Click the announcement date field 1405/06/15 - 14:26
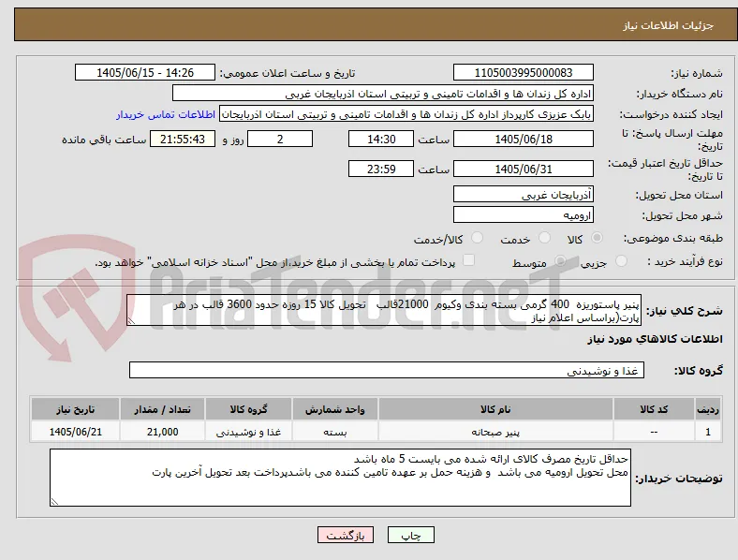The image size is (738, 560). coord(145,72)
